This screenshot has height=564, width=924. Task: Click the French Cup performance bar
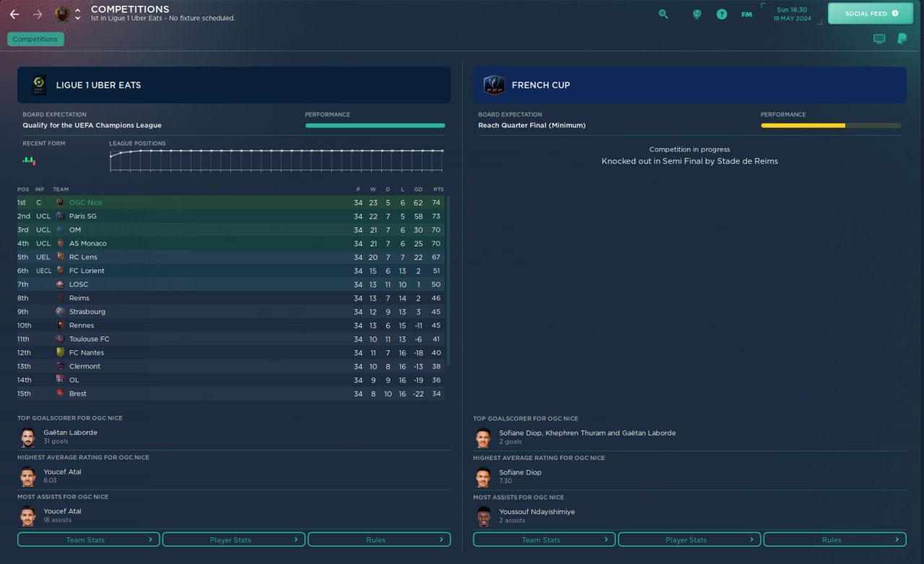[831, 126]
